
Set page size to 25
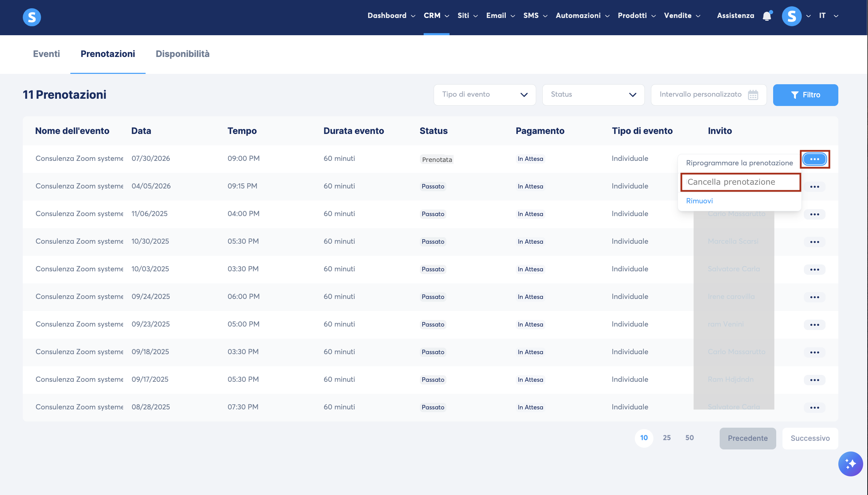(x=667, y=438)
